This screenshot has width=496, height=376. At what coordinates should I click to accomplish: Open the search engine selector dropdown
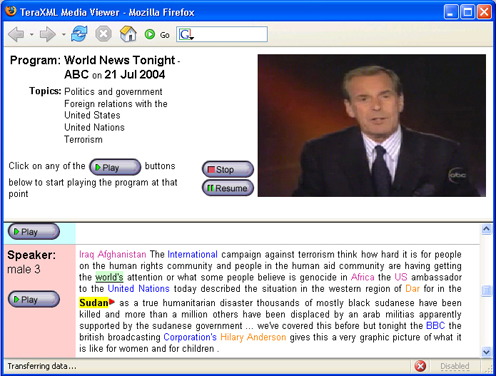coord(186,34)
